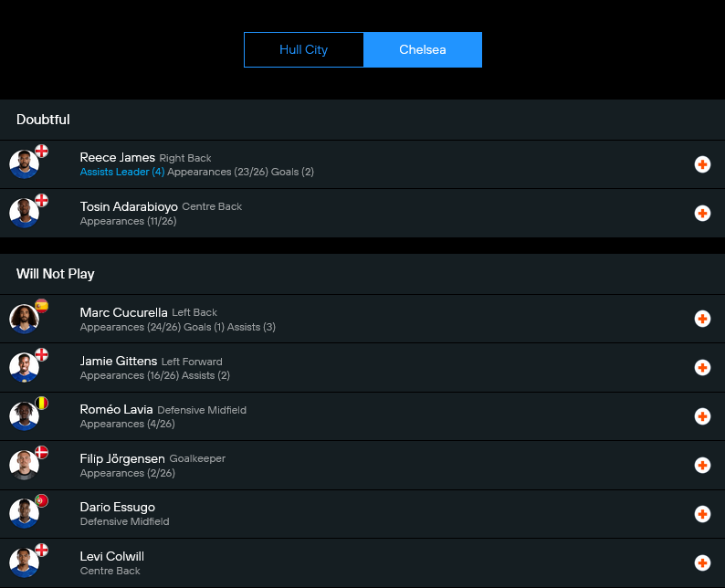The image size is (725, 588).
Task: Open Reece James player name link
Action: pyautogui.click(x=117, y=157)
